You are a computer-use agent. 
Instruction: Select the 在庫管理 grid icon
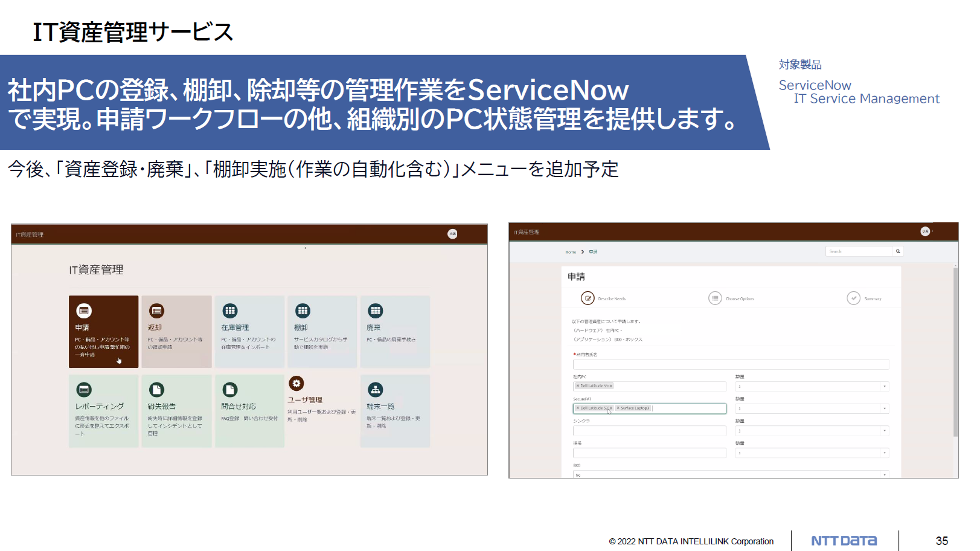(x=229, y=311)
